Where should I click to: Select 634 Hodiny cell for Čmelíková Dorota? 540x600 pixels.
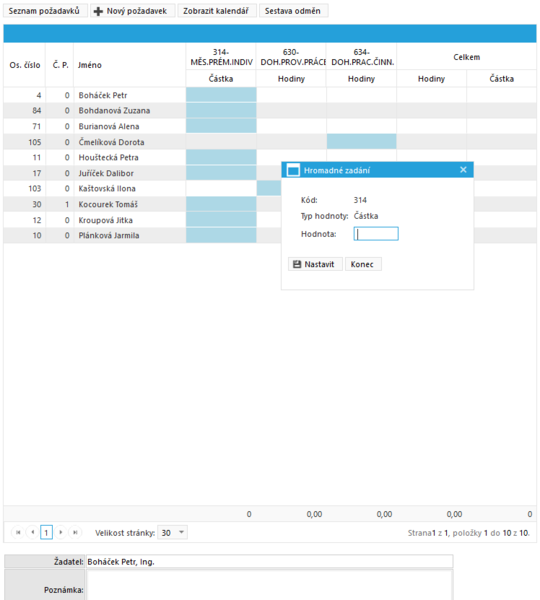point(361,142)
